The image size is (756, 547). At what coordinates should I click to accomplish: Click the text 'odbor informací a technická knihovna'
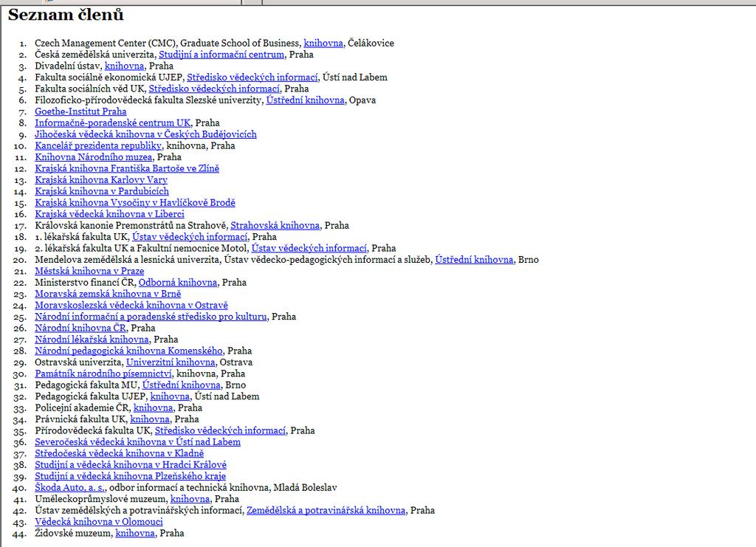[189, 488]
